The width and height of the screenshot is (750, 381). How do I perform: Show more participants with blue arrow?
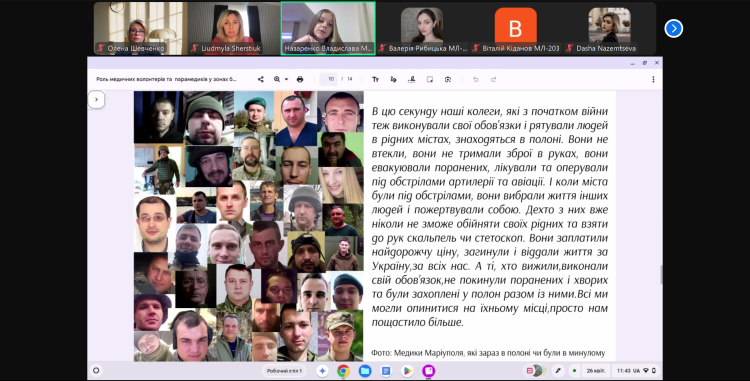pyautogui.click(x=673, y=28)
